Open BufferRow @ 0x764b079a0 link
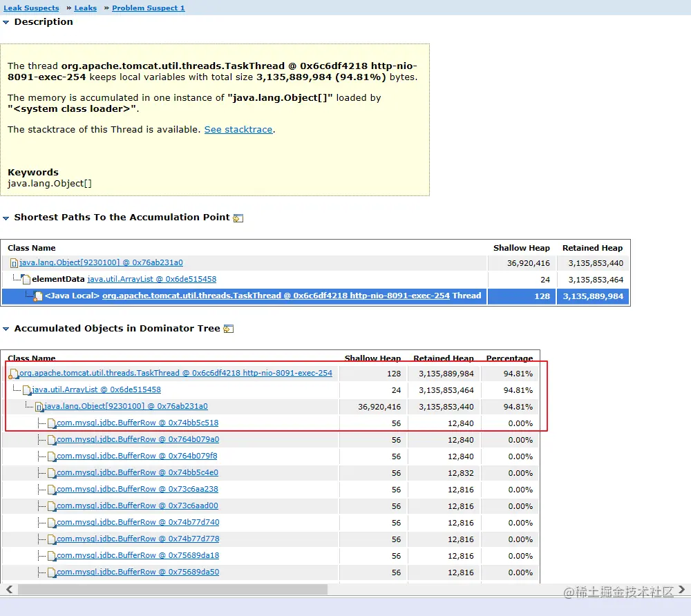The image size is (691, 616). [138, 439]
